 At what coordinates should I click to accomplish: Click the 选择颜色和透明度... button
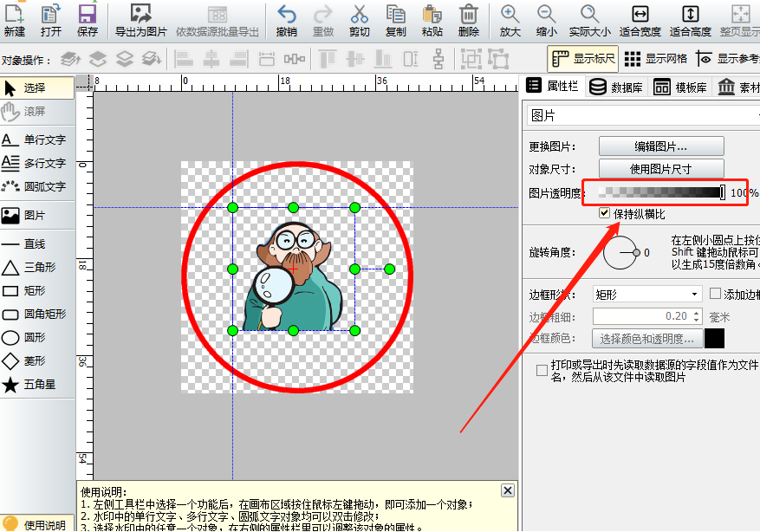[647, 339]
